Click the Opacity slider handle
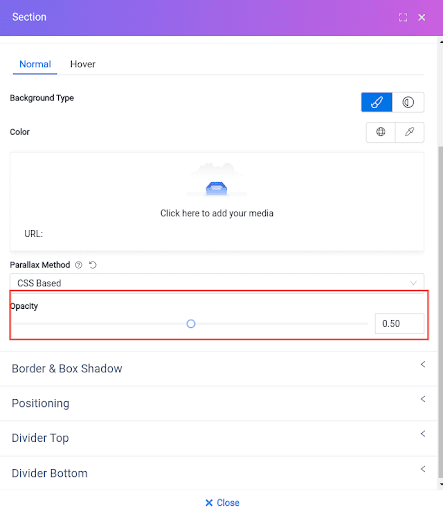The width and height of the screenshot is (443, 512). pos(191,324)
